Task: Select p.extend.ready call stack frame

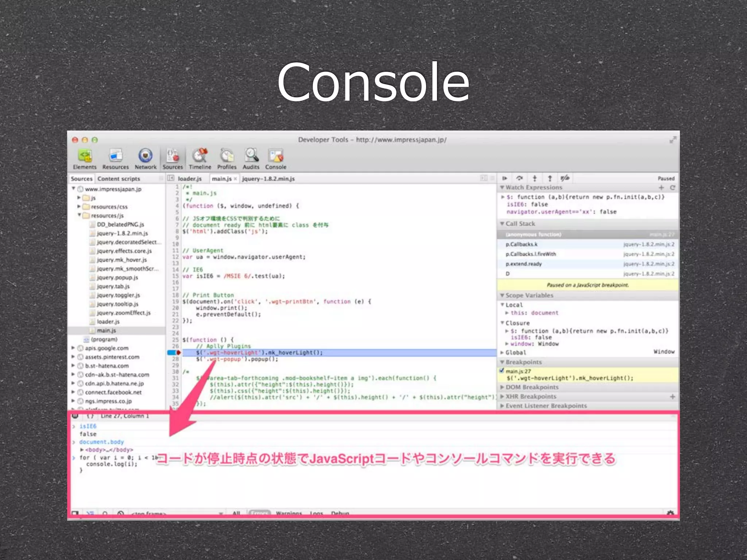Action: [x=588, y=264]
